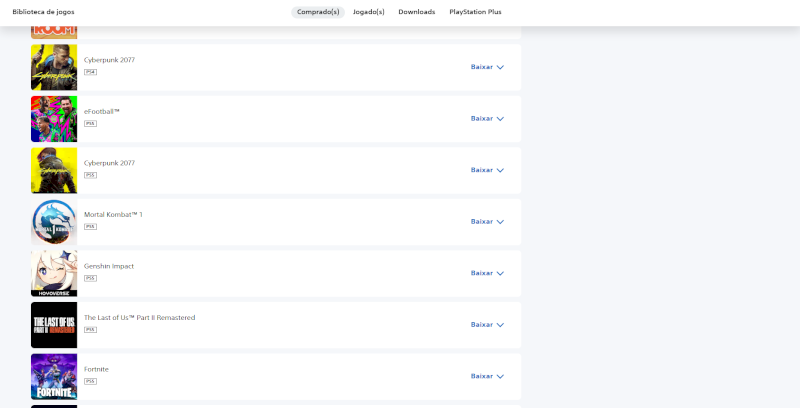
Task: Go to the PlayStation Plus tab
Action: pyautogui.click(x=475, y=12)
